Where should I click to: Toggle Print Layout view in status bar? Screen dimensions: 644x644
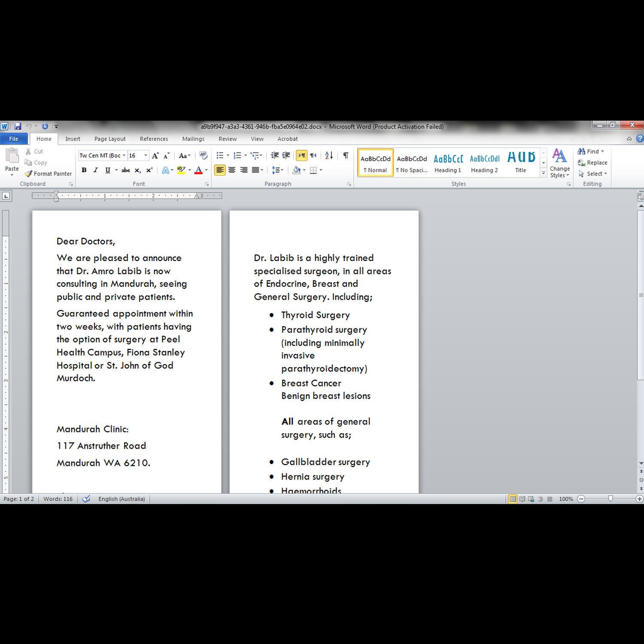(x=513, y=499)
